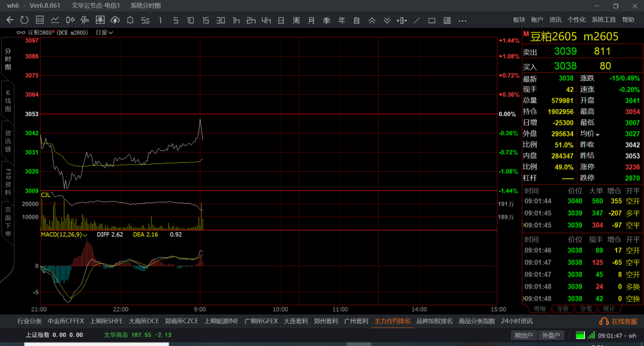Image resolution: width=644 pixels, height=346 pixels.
Task: Select the line drawing tool icon
Action: click(417, 20)
